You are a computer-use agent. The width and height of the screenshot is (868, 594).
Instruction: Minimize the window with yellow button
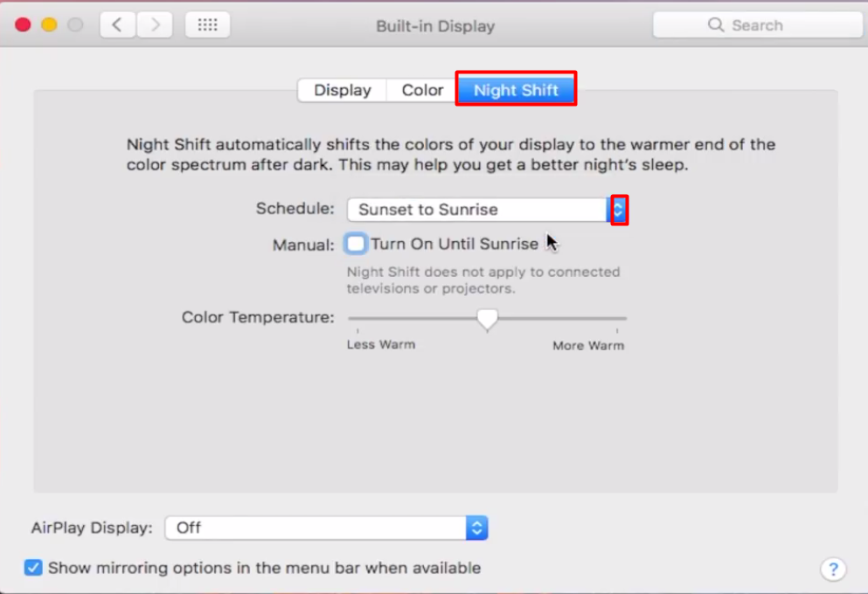49,24
